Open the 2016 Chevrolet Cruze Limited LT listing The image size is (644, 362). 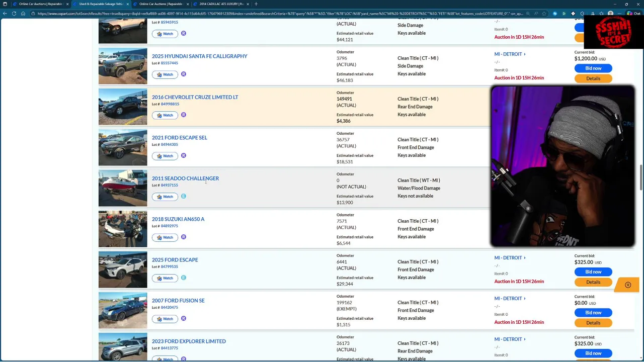195,97
